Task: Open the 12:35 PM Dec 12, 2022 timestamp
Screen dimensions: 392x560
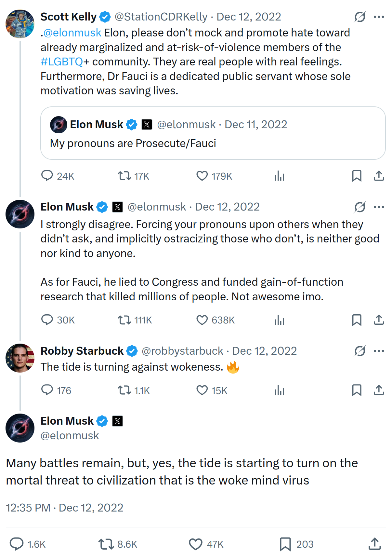Action: 65,508
